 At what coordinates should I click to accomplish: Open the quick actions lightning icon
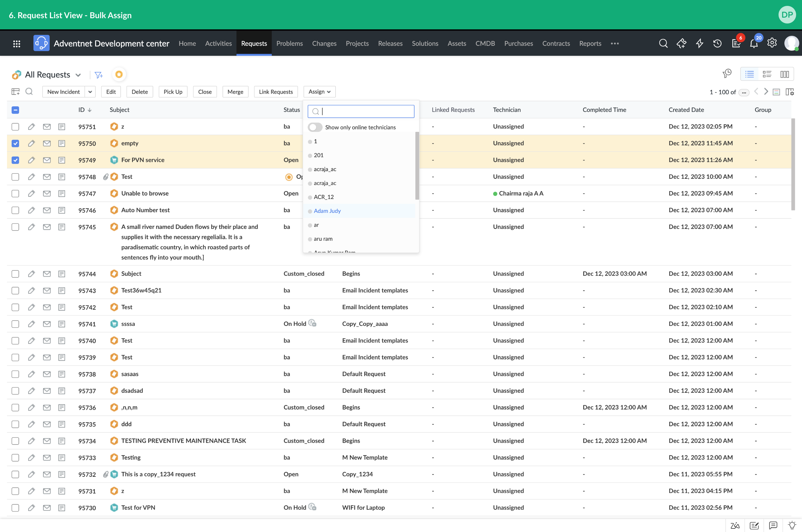coord(700,43)
